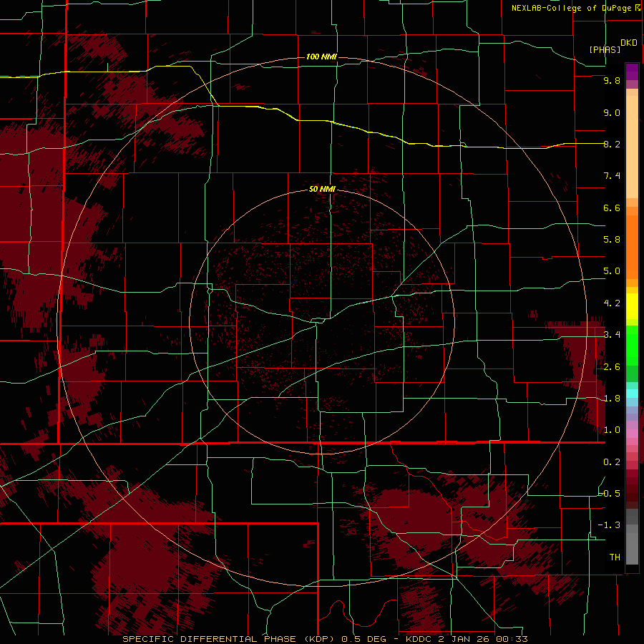The height and width of the screenshot is (644, 644).
Task: Select the 1.8 value on the scale
Action: [x=612, y=399]
